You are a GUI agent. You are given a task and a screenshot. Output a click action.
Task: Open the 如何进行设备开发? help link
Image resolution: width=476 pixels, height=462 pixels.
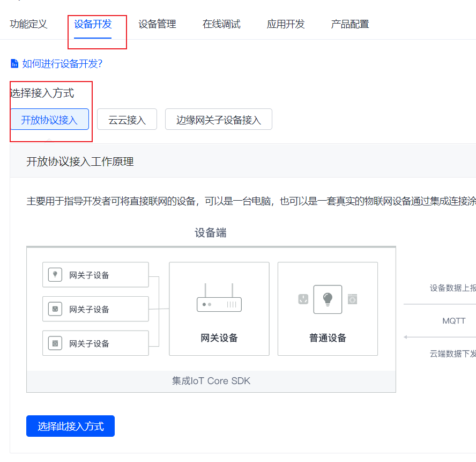62,64
